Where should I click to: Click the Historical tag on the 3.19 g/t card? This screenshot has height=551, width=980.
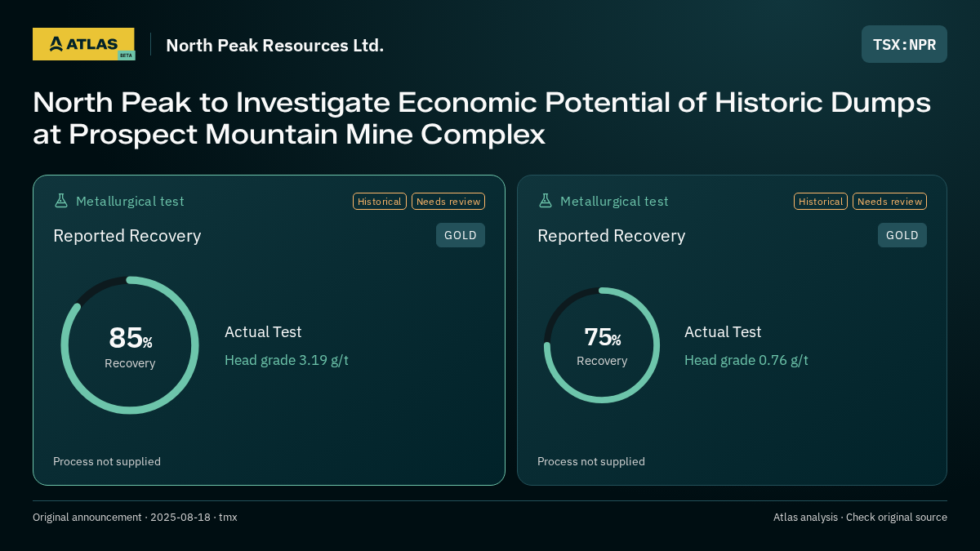pos(380,202)
